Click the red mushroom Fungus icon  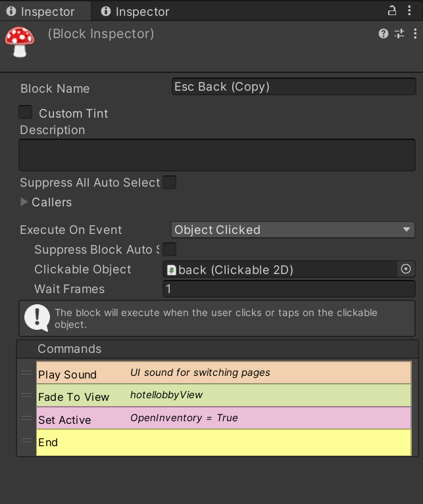point(19,42)
